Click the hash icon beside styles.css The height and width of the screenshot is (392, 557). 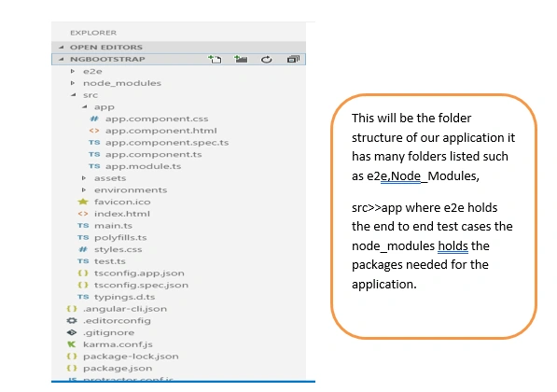click(x=83, y=249)
